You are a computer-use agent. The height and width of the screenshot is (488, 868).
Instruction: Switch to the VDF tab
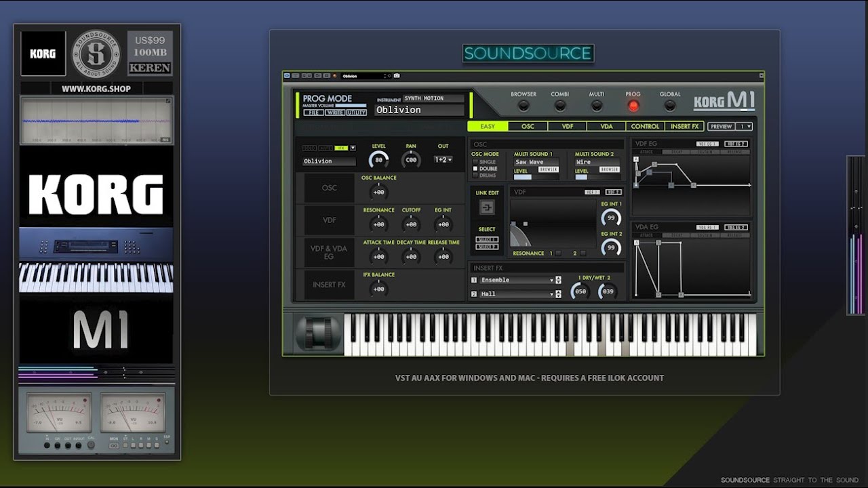567,126
